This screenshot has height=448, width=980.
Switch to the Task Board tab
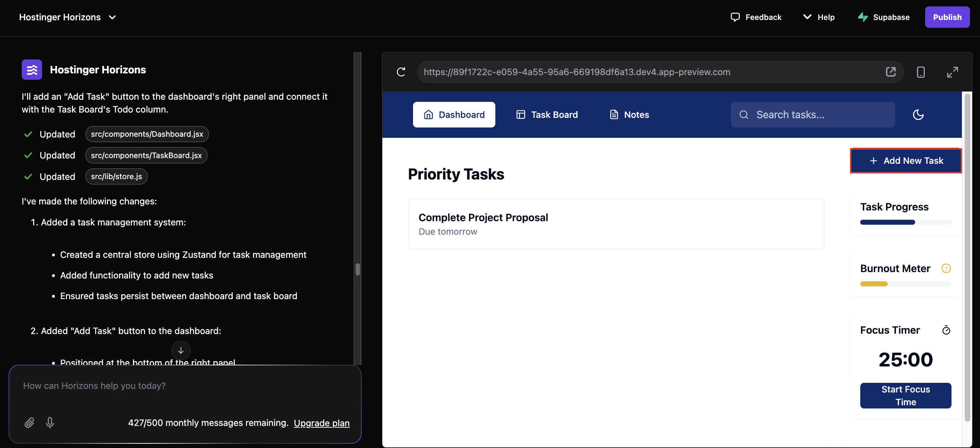coord(547,114)
